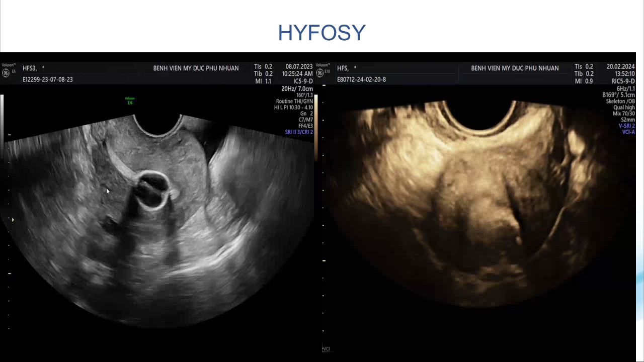This screenshot has height=362, width=644.
Task: Click the blue VCI-A setting label
Action: (x=628, y=132)
